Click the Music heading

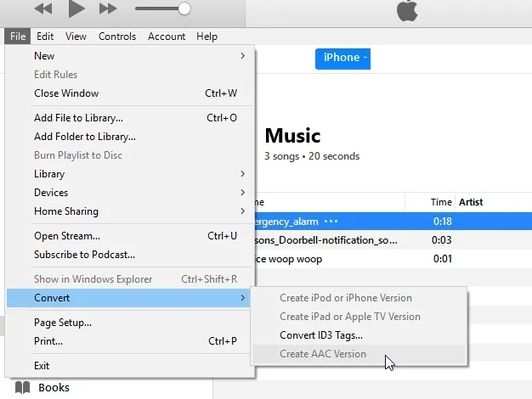[x=292, y=136]
